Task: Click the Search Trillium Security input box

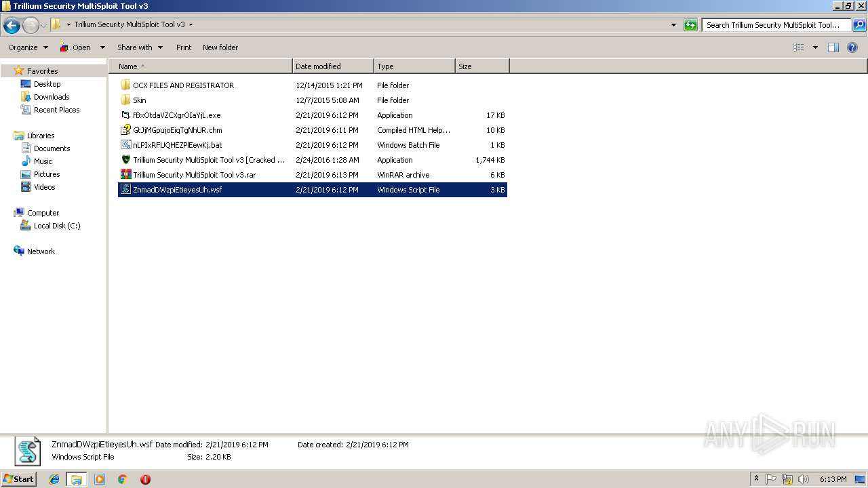Action: pyautogui.click(x=776, y=25)
